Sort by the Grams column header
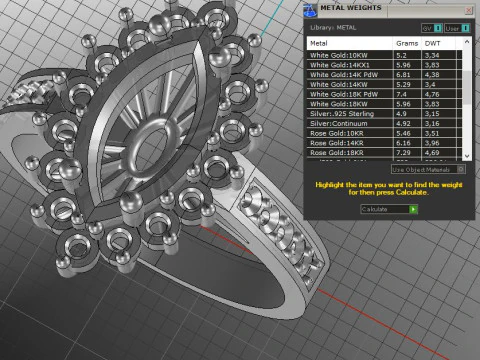This screenshot has height=360, width=480. coord(407,43)
